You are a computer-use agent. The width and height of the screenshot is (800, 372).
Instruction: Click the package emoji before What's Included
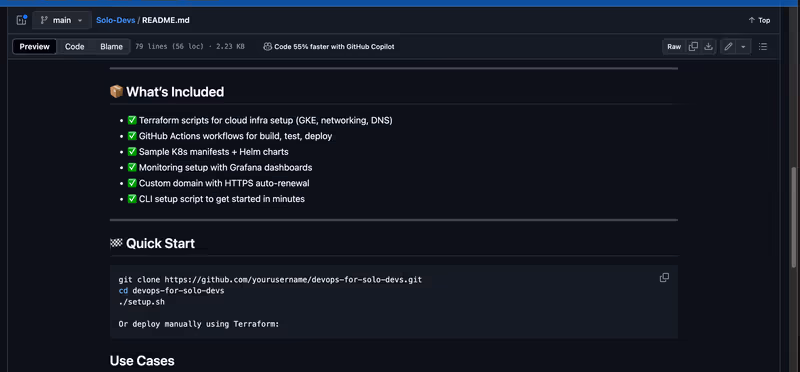(x=116, y=92)
